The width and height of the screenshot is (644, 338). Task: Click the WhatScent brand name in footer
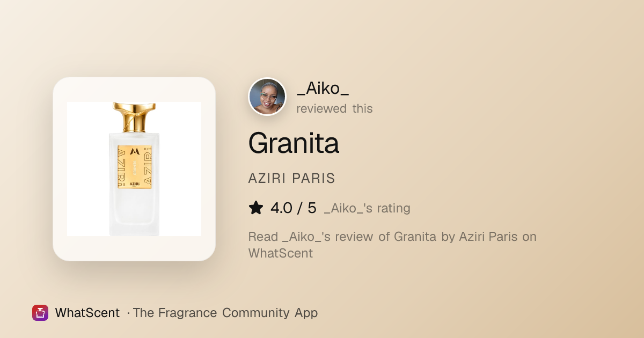point(87,313)
